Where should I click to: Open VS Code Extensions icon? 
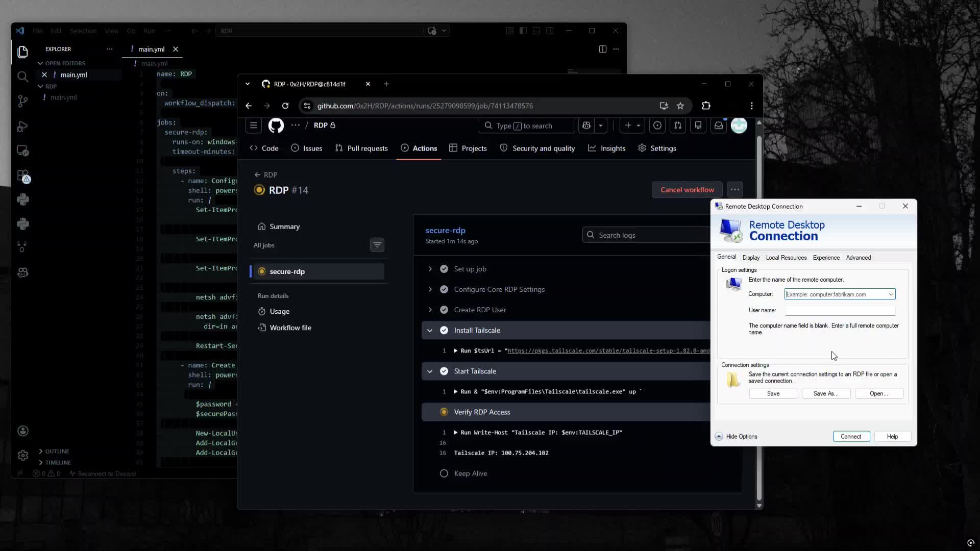22,176
